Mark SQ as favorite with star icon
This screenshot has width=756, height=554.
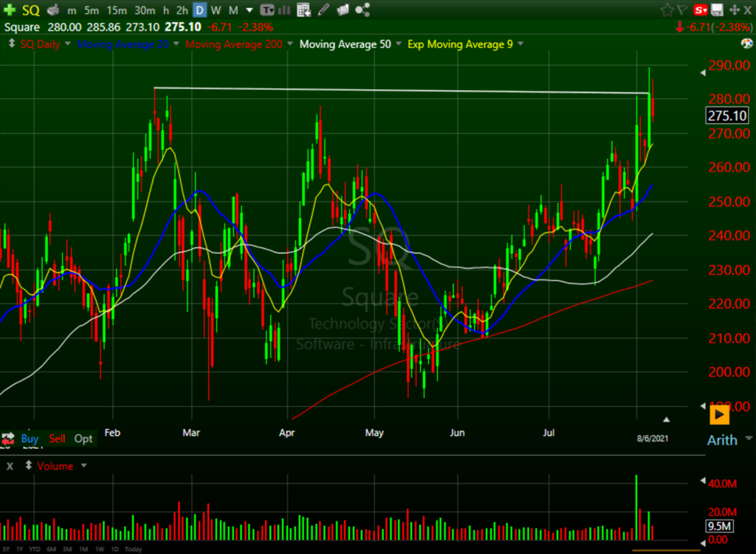click(667, 10)
